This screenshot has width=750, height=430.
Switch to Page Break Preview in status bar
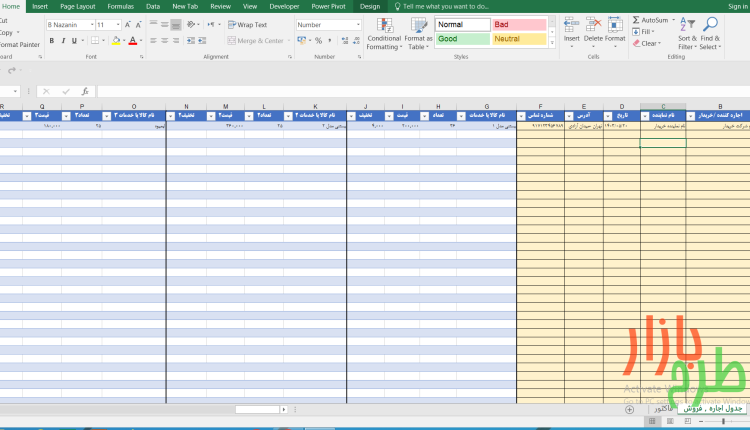[688, 421]
